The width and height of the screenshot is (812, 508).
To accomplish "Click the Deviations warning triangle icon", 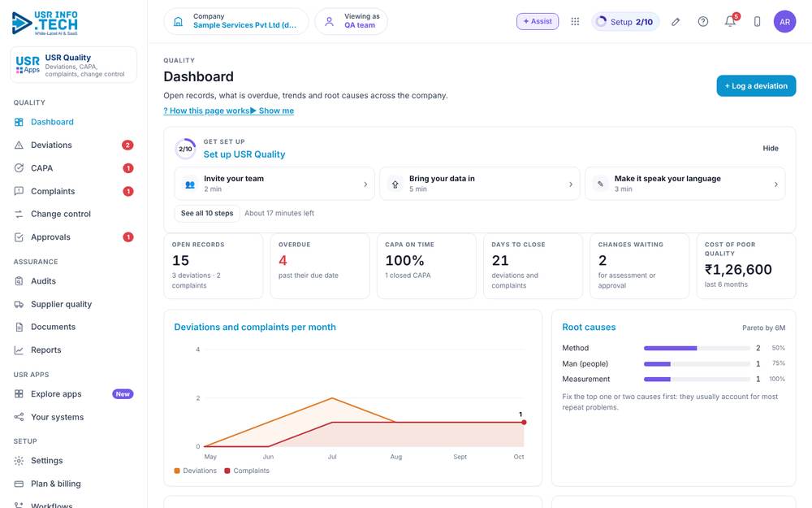I will tap(19, 145).
